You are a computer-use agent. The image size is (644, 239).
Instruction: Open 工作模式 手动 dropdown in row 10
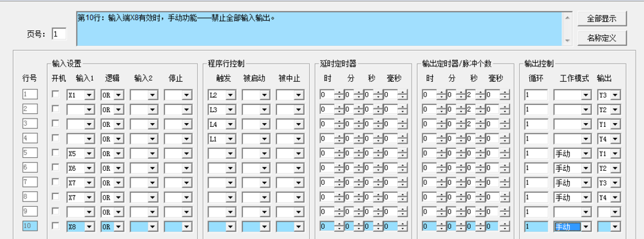pyautogui.click(x=573, y=227)
